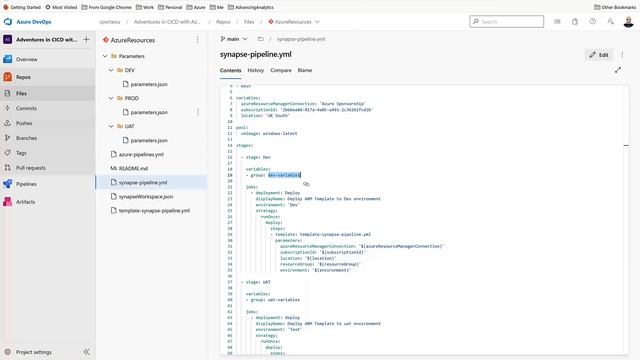Open the main branch selector dropdown

click(234, 39)
